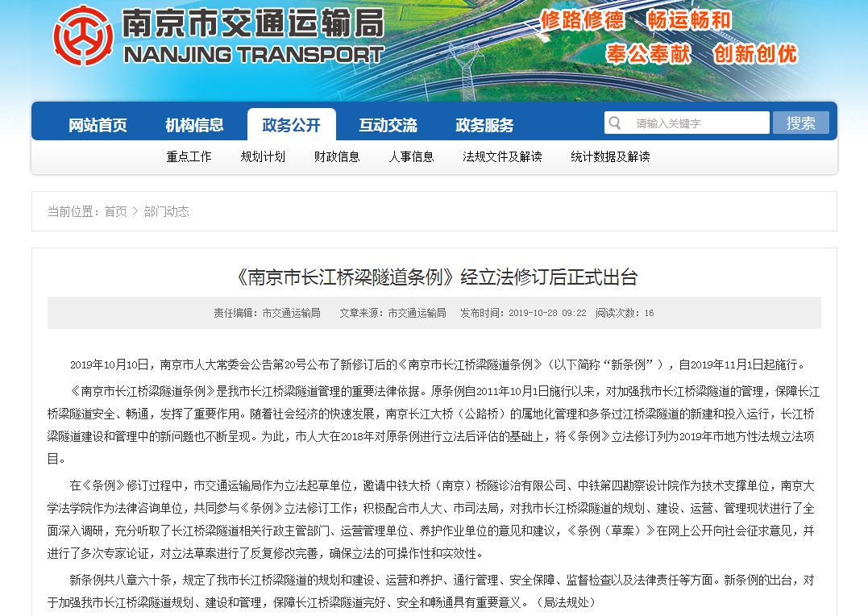Go to 部门动态 in the breadcrumb
The image size is (868, 616).
166,211
